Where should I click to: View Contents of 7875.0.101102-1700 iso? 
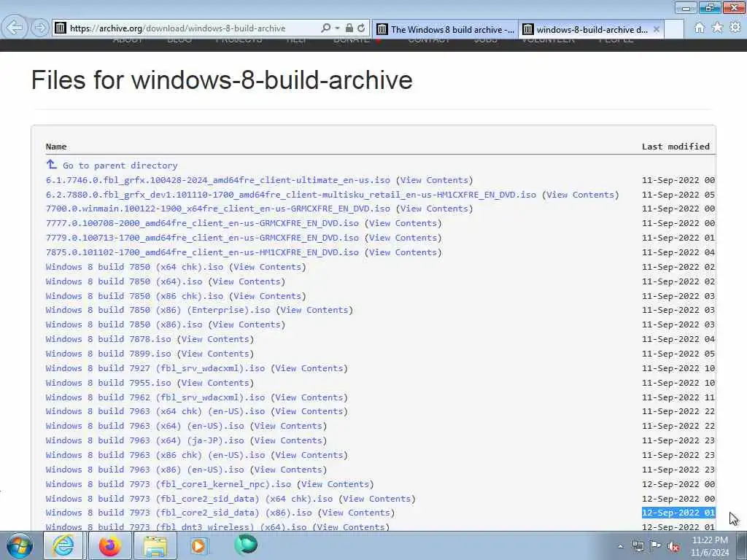pos(403,252)
